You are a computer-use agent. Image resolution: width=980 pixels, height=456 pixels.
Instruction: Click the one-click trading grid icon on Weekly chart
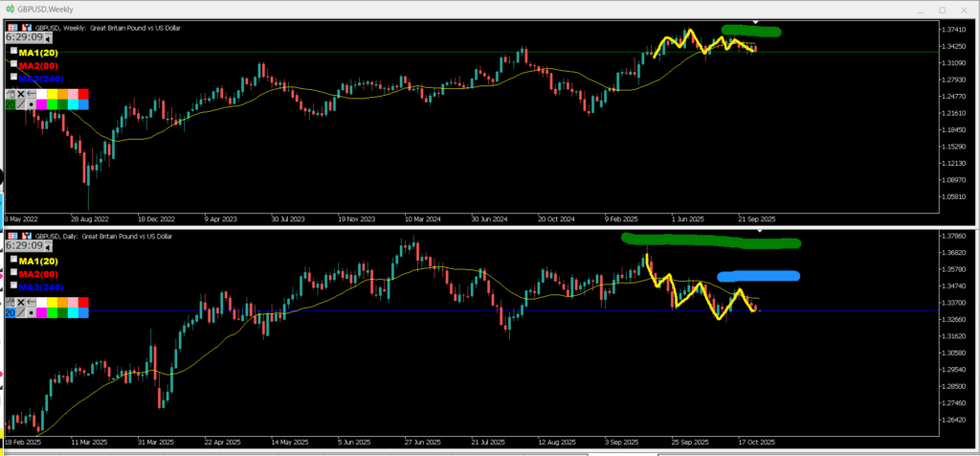coord(12,28)
